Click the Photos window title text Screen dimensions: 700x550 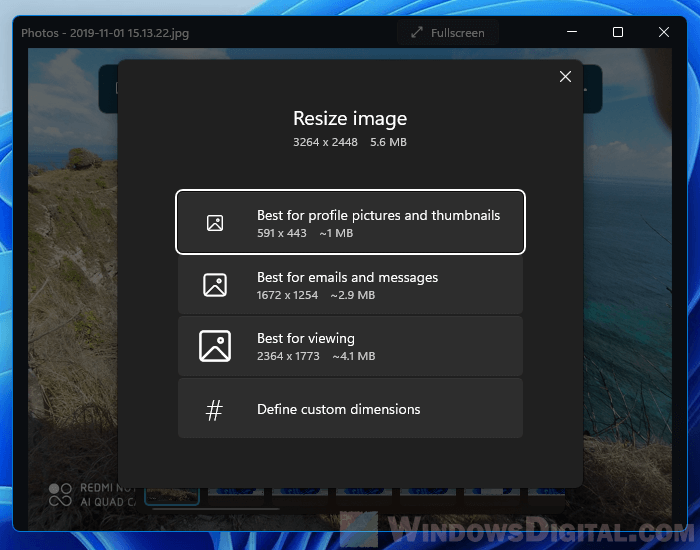click(105, 33)
